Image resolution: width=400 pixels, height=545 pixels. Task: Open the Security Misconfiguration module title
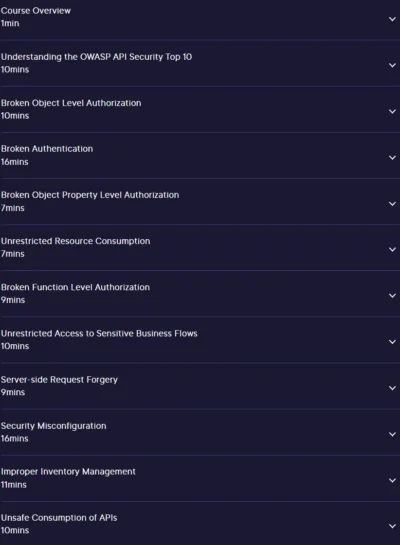(x=54, y=426)
